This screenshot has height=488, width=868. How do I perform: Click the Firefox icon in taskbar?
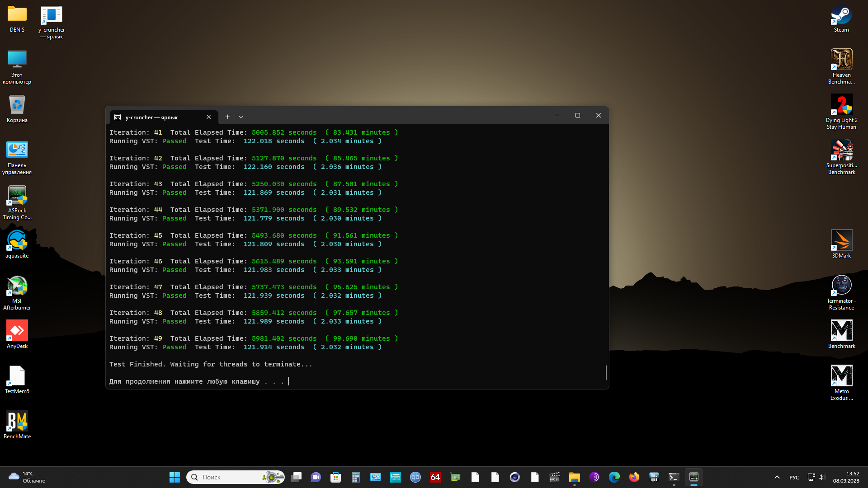[634, 477]
